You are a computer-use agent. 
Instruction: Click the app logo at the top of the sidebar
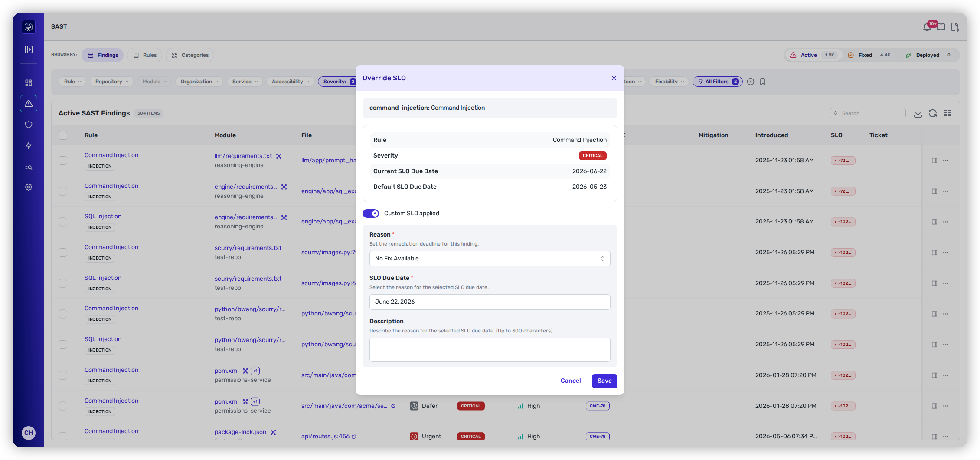coord(29,27)
